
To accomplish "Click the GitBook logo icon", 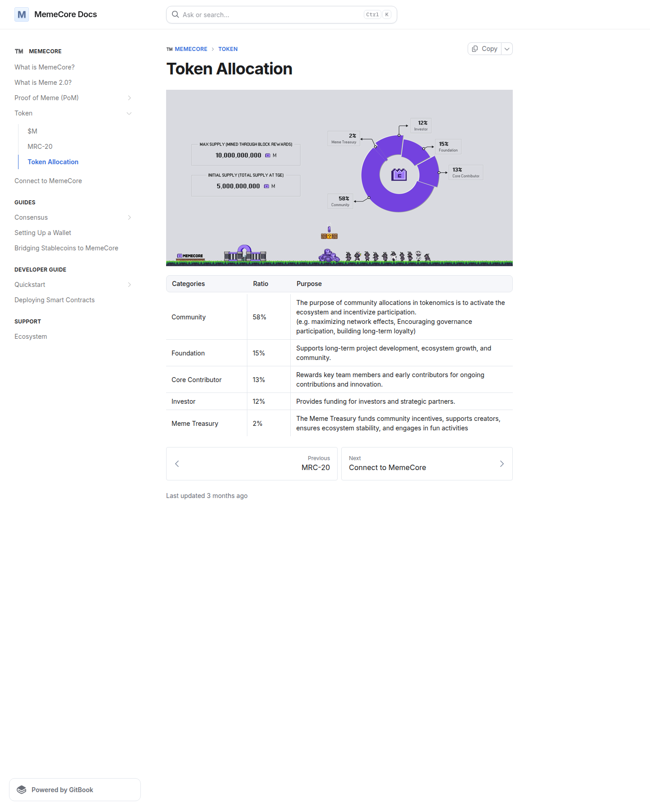I will [x=22, y=789].
